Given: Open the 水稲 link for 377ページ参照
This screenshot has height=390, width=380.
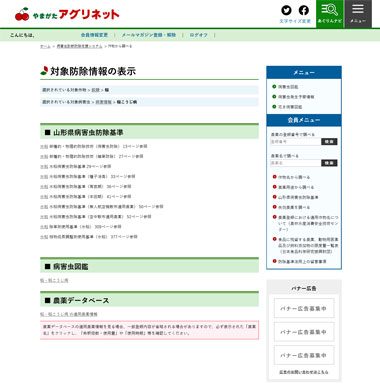Looking at the screenshot, I should tap(44, 237).
